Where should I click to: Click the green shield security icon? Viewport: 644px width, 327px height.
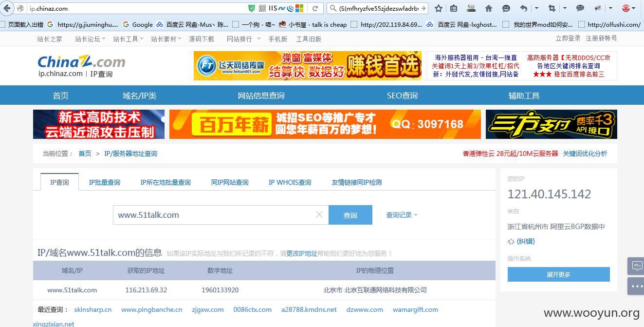(252, 8)
